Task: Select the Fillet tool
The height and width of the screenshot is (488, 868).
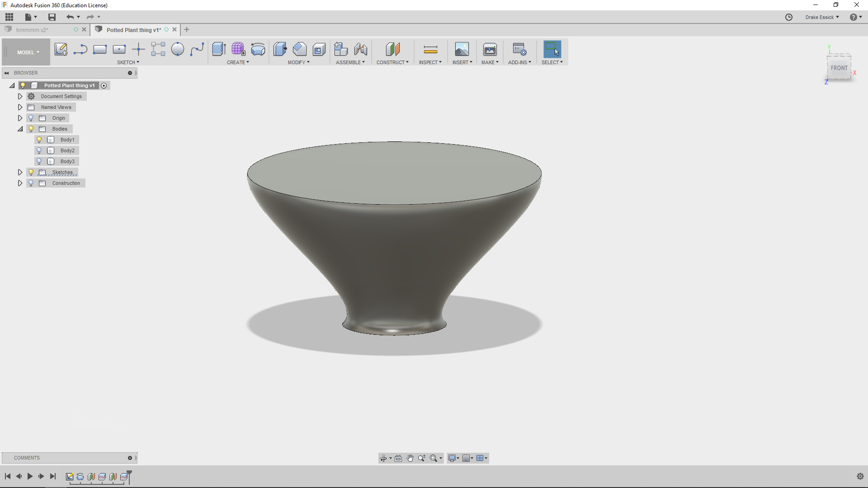Action: (299, 49)
